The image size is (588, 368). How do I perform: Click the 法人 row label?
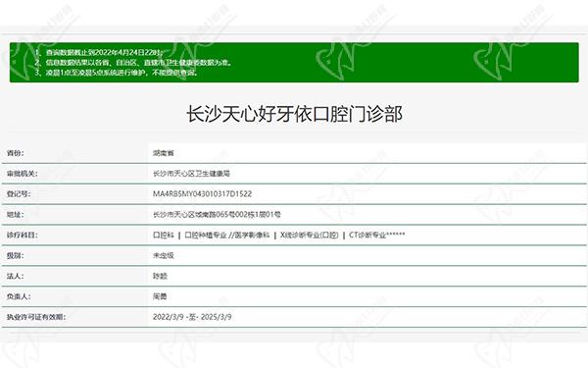click(15, 276)
